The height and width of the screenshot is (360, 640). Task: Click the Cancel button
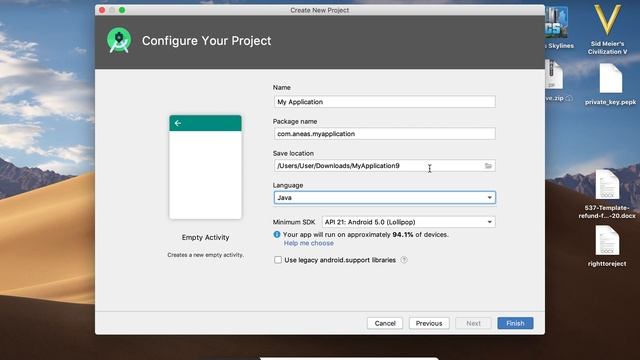385,323
